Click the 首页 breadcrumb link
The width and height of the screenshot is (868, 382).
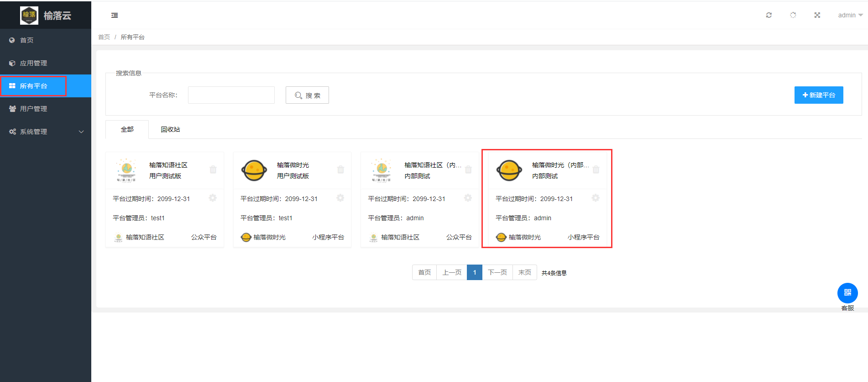pyautogui.click(x=104, y=37)
